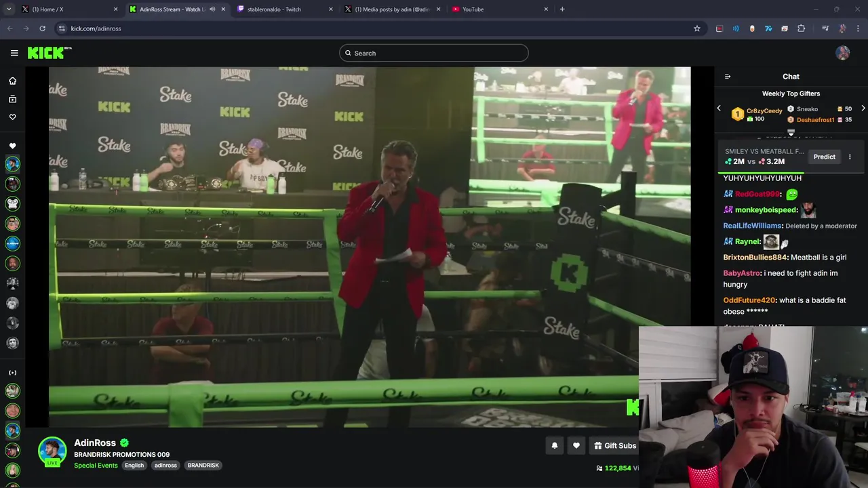Open prediction options three-dot menu
Viewport: 868px width, 488px height.
click(x=850, y=157)
